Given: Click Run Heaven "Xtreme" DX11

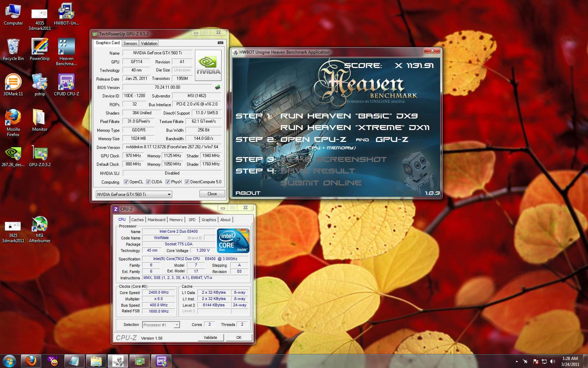Looking at the screenshot, I should click(355, 128).
